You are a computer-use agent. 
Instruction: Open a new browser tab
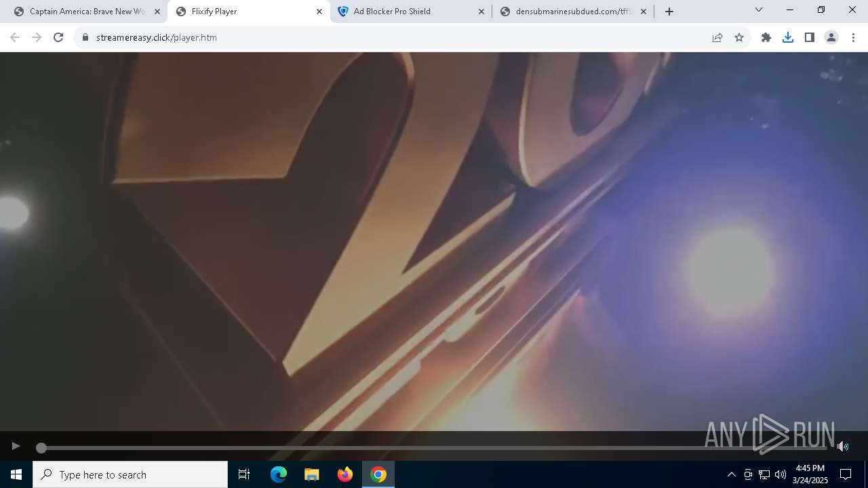(669, 12)
